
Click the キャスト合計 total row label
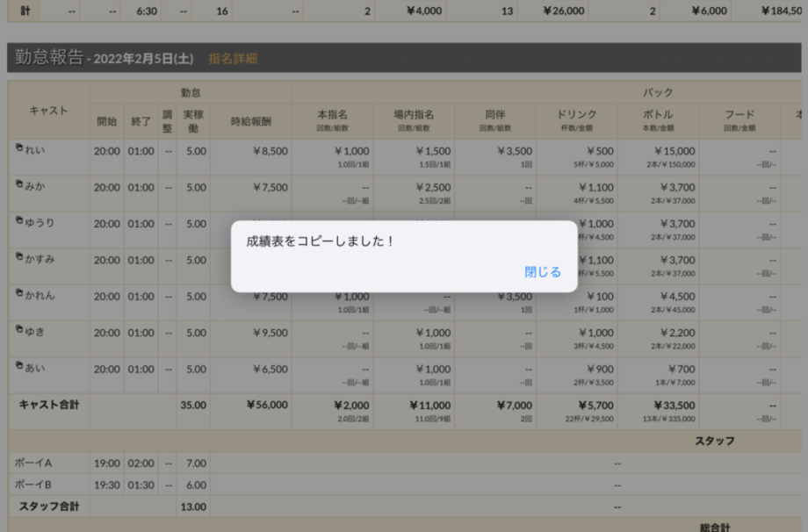(48, 405)
